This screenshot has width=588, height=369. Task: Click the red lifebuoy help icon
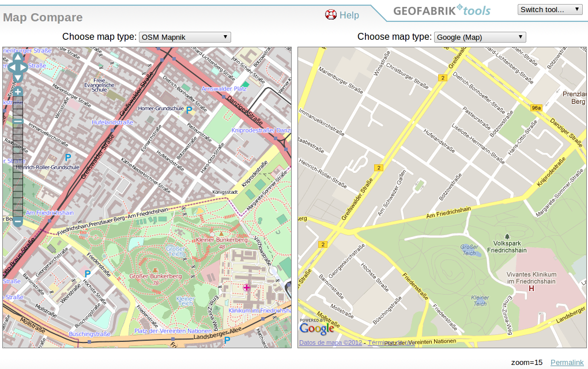click(x=331, y=15)
